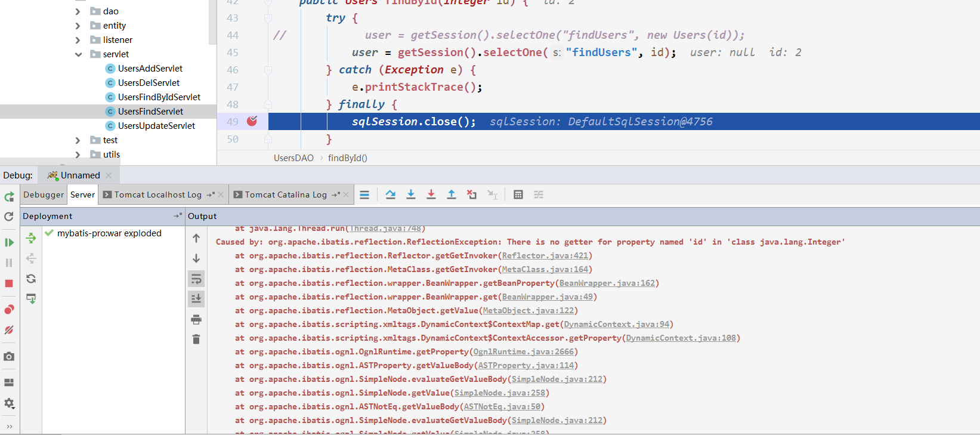The image size is (980, 435).
Task: Switch to the Debugger tab
Action: pyautogui.click(x=44, y=195)
